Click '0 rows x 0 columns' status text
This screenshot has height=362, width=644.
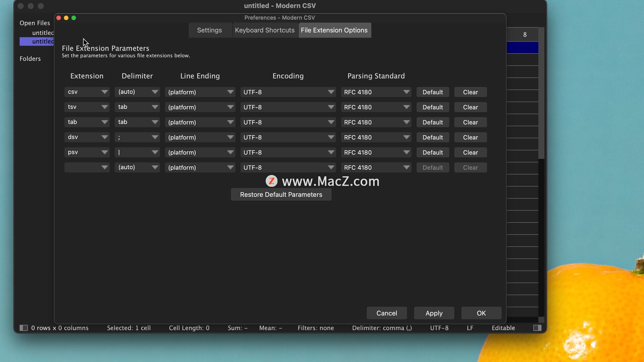[60, 328]
